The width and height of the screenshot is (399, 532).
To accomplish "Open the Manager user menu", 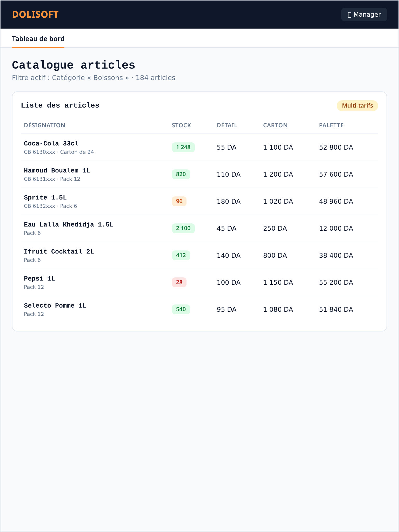I will [x=364, y=15].
